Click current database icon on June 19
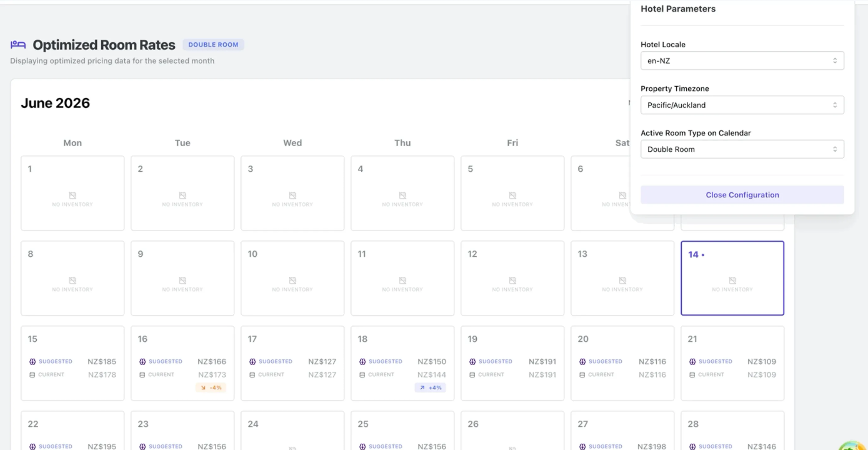The width and height of the screenshot is (868, 450). [x=472, y=375]
